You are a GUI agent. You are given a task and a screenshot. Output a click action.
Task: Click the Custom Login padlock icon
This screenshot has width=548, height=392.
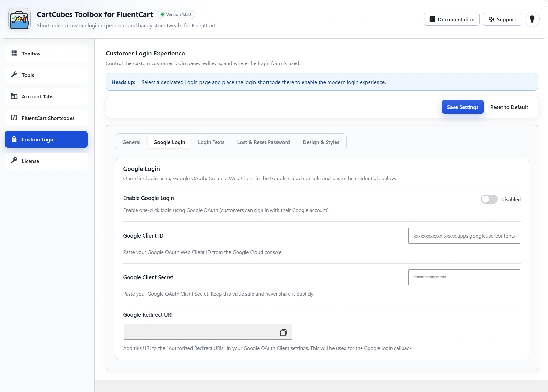[14, 139]
